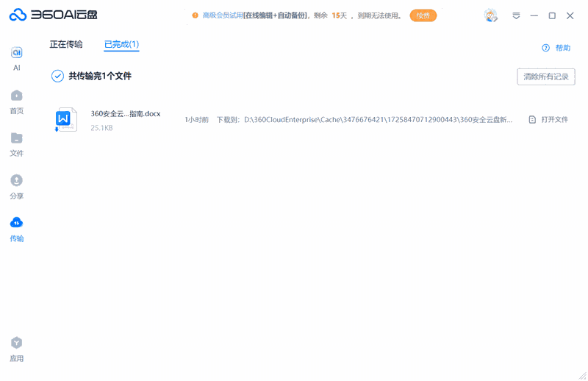Open the main menu dropdown icon

pyautogui.click(x=517, y=15)
